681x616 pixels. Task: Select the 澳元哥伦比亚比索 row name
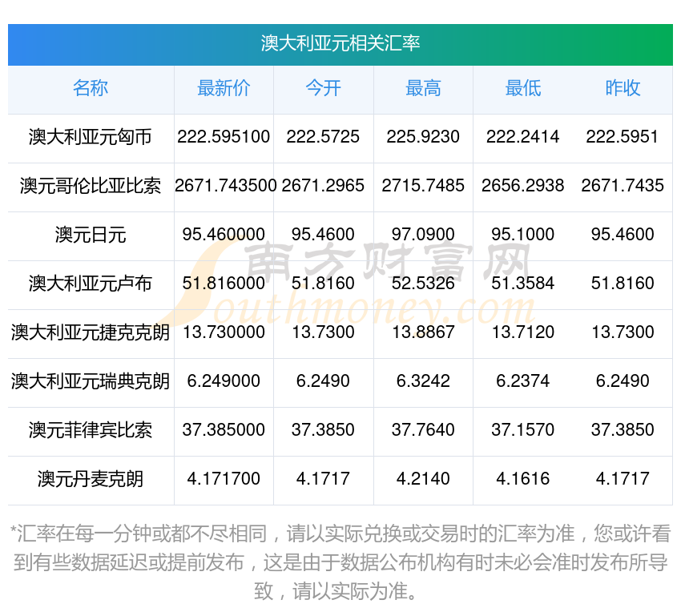point(91,186)
